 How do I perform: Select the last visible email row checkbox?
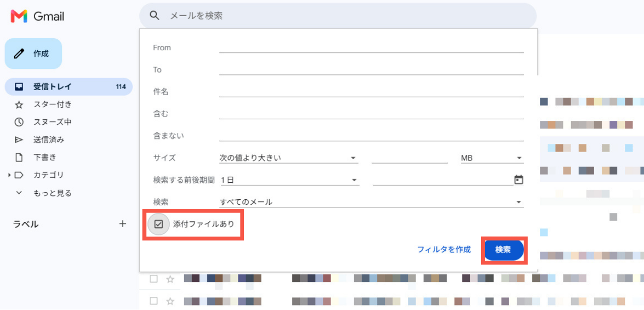click(x=154, y=301)
